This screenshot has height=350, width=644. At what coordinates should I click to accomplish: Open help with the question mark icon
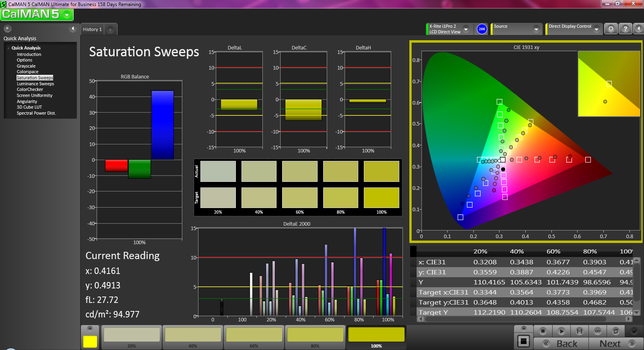pyautogui.click(x=625, y=29)
